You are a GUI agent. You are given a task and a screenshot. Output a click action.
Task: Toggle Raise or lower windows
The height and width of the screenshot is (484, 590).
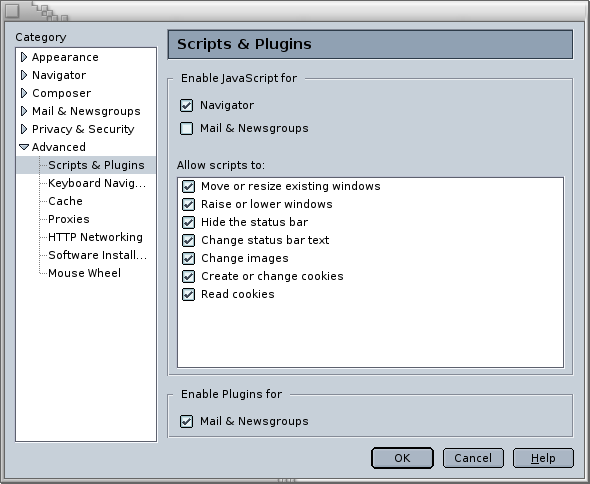click(188, 204)
